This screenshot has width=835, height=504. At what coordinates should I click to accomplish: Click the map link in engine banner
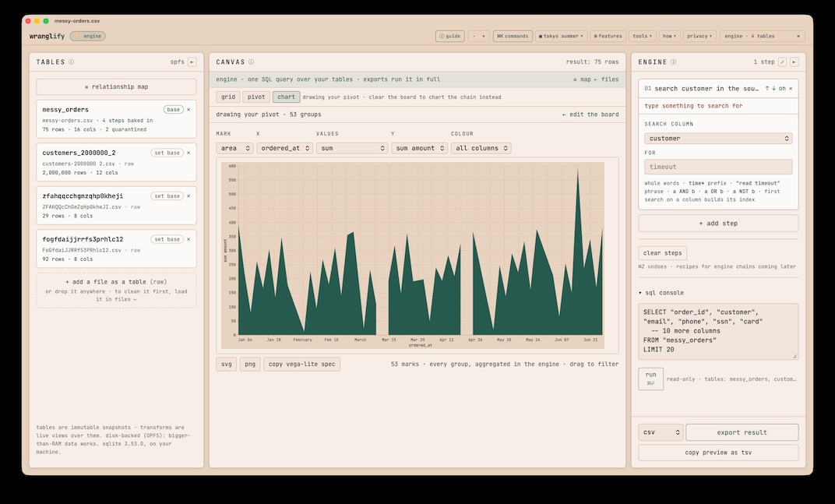pos(582,79)
